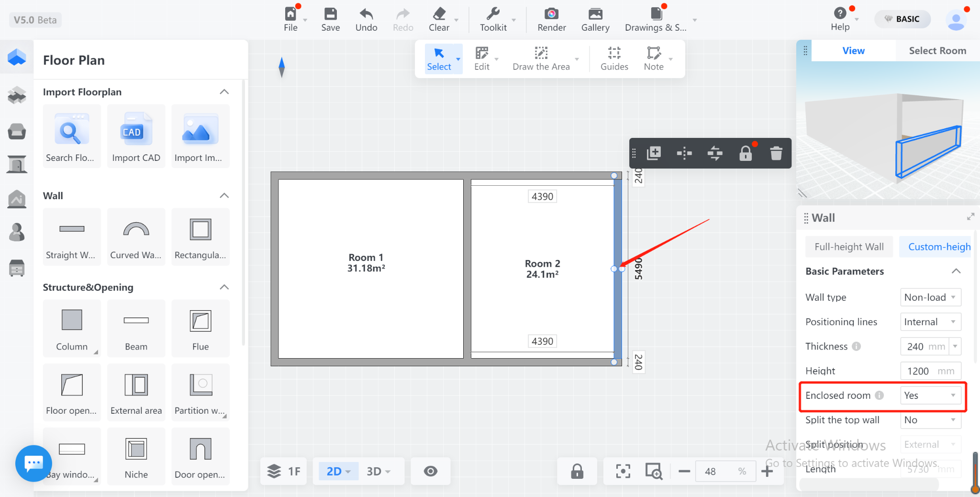The width and height of the screenshot is (980, 497).
Task: Click the fit-to-screen icon
Action: [623, 471]
